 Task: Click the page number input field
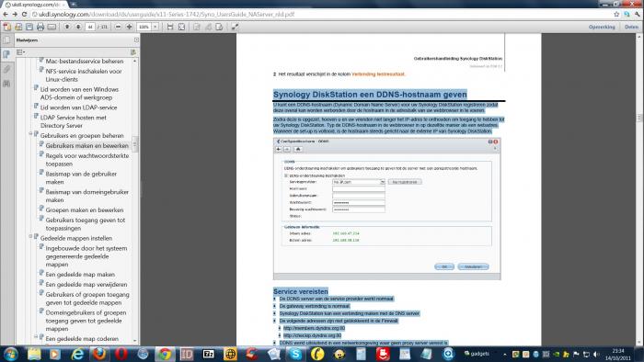click(90, 27)
